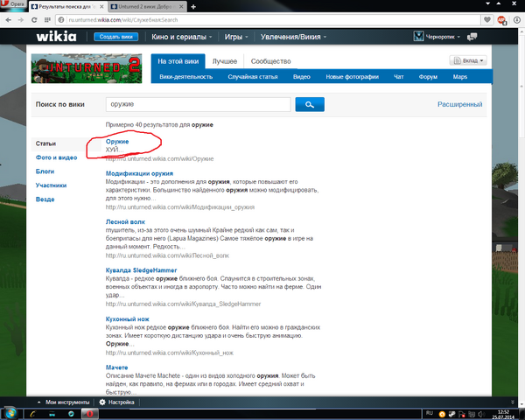525x420 pixels.
Task: Click user avatar icon
Action: [x=418, y=36]
